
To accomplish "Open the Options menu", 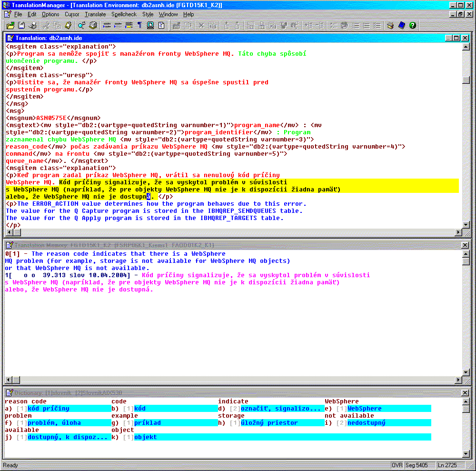I will 50,14.
